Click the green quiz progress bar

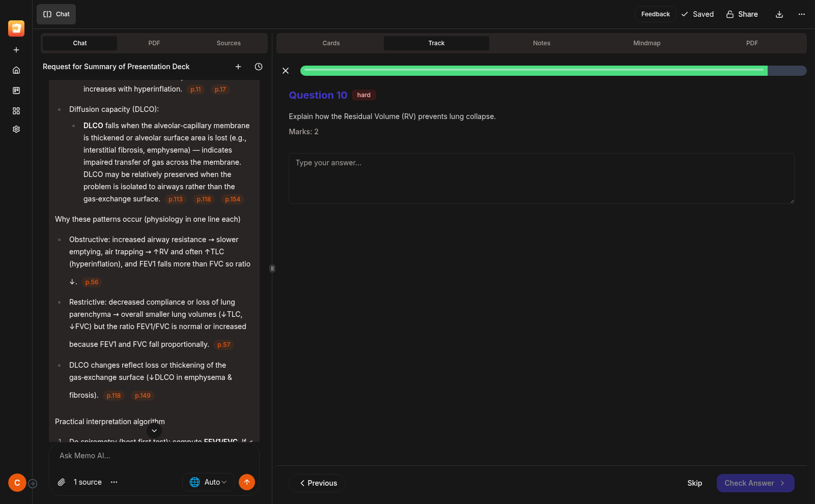[x=533, y=71]
